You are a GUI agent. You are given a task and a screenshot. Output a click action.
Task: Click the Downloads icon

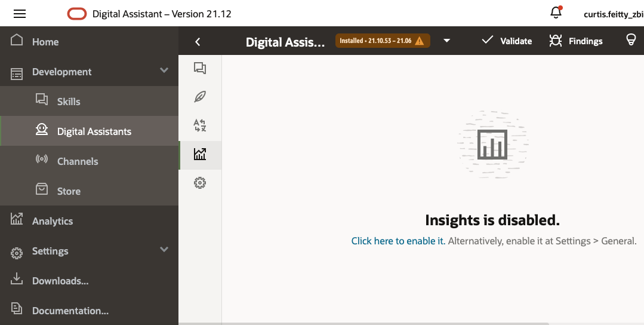click(x=17, y=278)
